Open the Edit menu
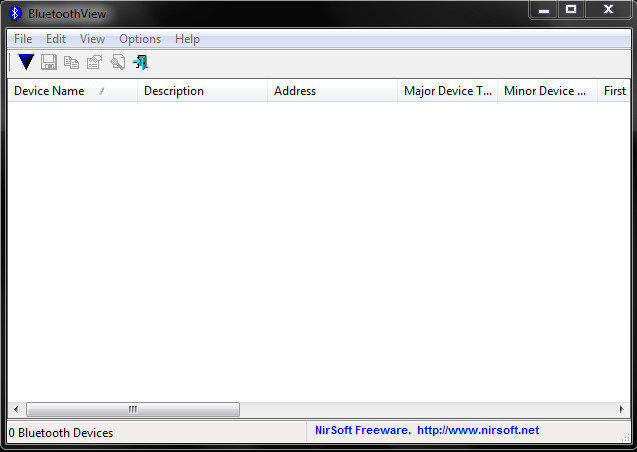Screen dimensions: 637x452 tap(56, 39)
